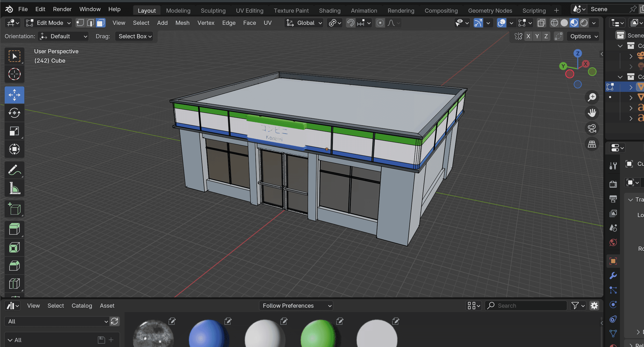
Task: Choose the Extrude Region tool
Action: pos(14,229)
